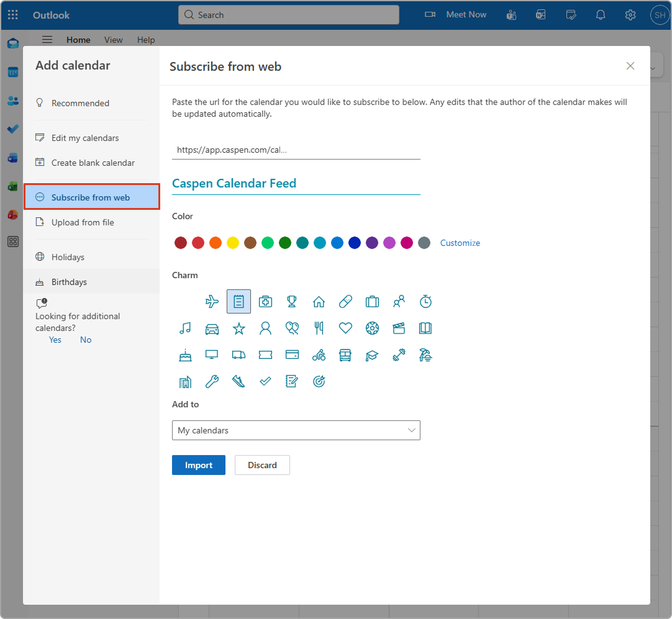The height and width of the screenshot is (619, 672).
Task: Expand the 'Add to' My calendars dropdown
Action: click(296, 430)
